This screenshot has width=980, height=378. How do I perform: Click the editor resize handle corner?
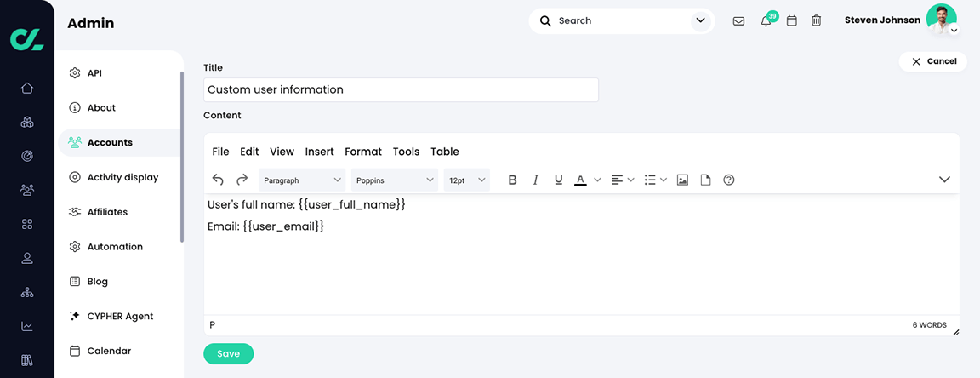pos(955,332)
